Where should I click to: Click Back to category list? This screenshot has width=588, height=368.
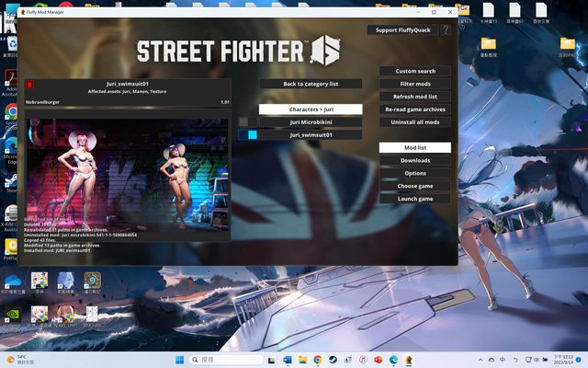coord(310,84)
